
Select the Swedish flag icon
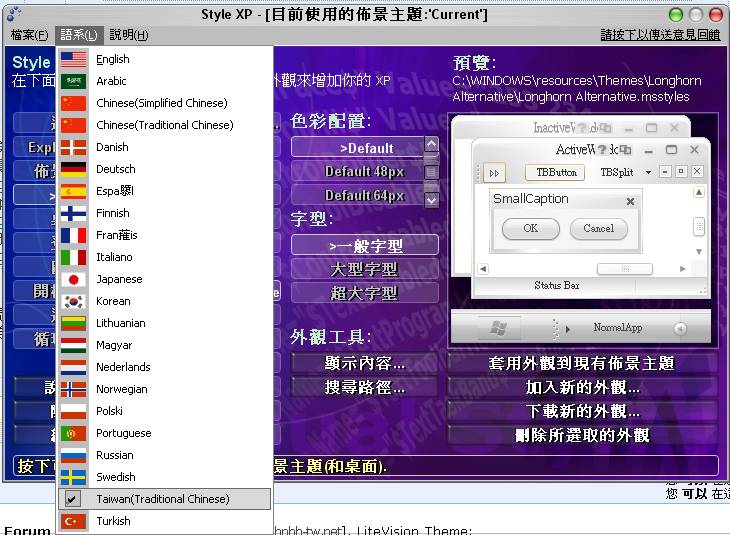73,477
